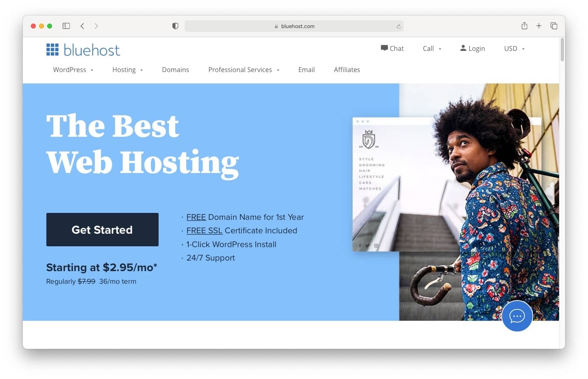This screenshot has width=588, height=379.
Task: Add a new tab with plus icon
Action: (539, 26)
